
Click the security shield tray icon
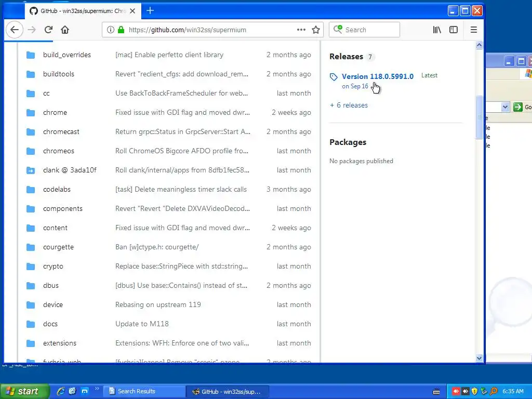(475, 392)
